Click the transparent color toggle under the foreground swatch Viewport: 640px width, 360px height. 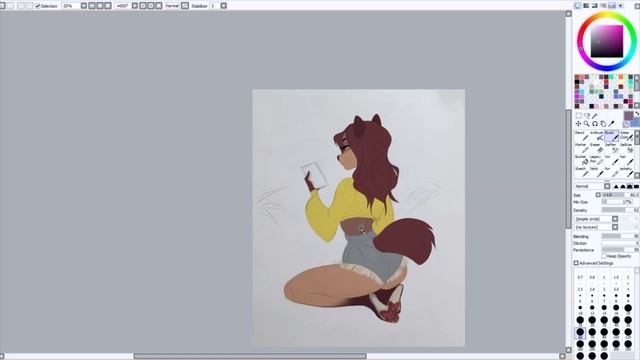(x=626, y=124)
